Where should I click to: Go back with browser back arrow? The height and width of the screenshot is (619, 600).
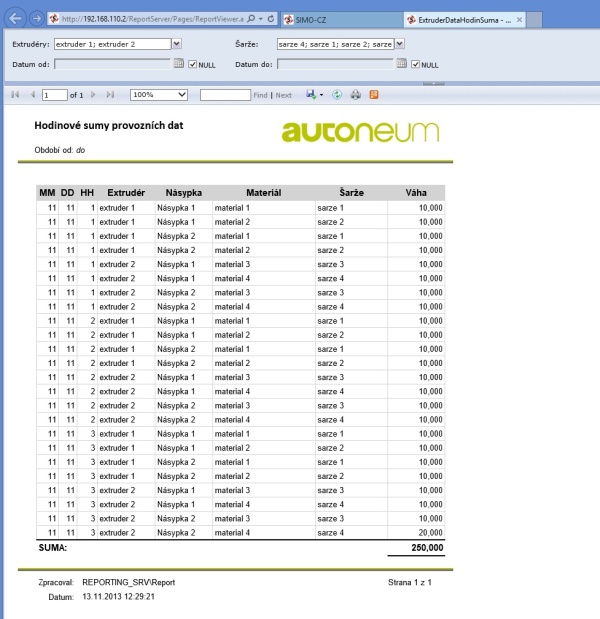pos(15,18)
